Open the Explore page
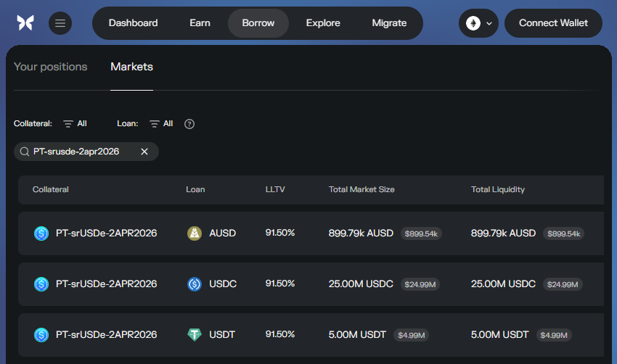 click(323, 23)
